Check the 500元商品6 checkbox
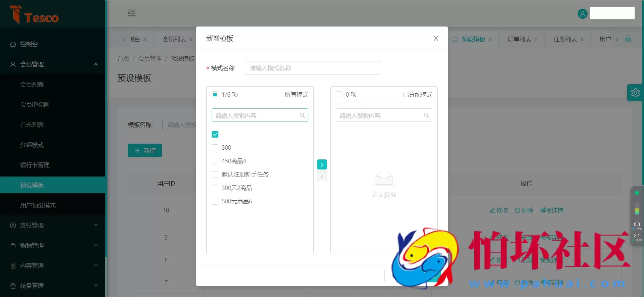The height and width of the screenshot is (297, 644). coord(215,201)
